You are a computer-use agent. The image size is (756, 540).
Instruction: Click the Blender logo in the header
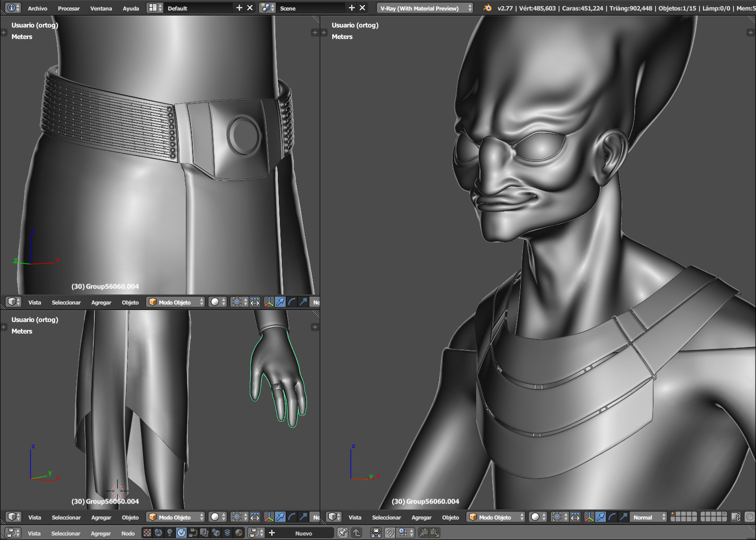click(487, 8)
